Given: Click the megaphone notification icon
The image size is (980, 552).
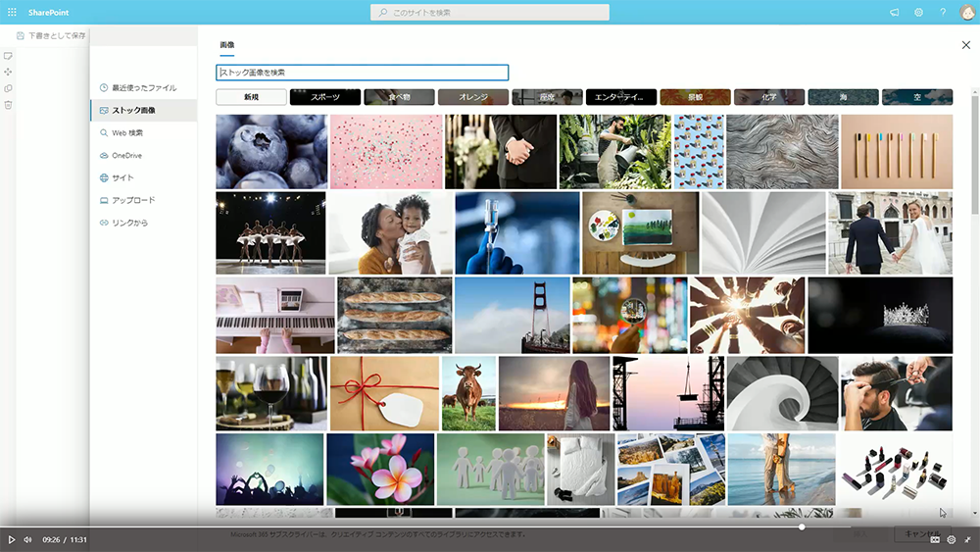Looking at the screenshot, I should point(894,12).
